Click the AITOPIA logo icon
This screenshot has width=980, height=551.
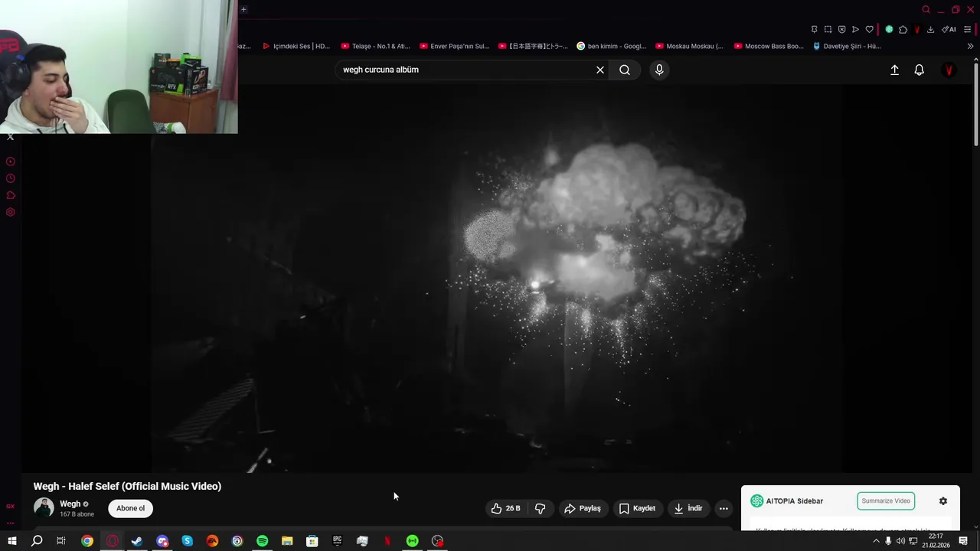click(x=756, y=500)
